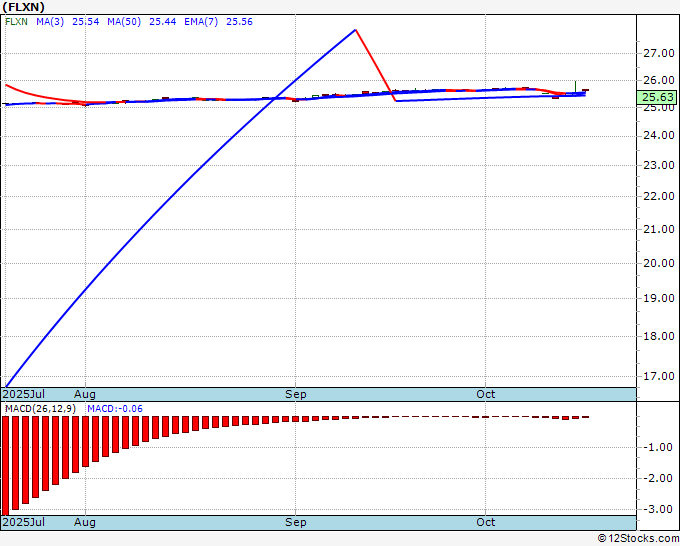Click the Aug label on price chart axis
680x546 pixels.
[x=85, y=394]
